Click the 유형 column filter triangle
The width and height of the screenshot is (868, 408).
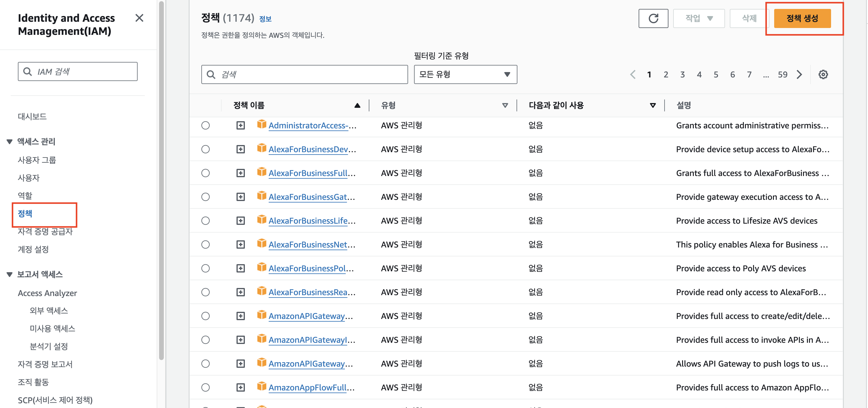coord(505,105)
